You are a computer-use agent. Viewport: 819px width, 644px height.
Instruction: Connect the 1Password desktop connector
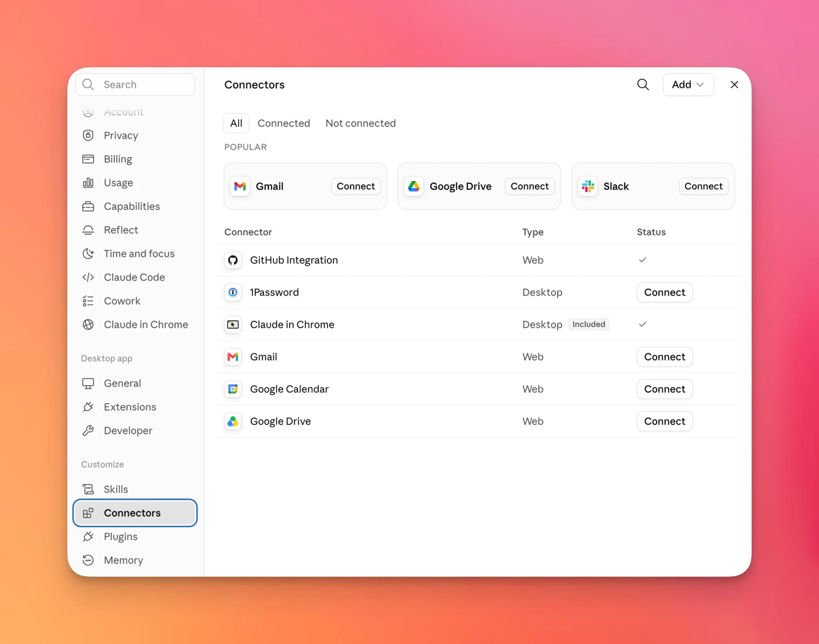click(x=664, y=293)
